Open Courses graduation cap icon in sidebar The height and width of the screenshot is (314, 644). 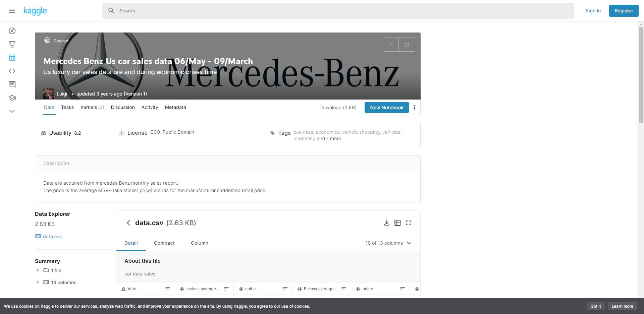(x=12, y=98)
